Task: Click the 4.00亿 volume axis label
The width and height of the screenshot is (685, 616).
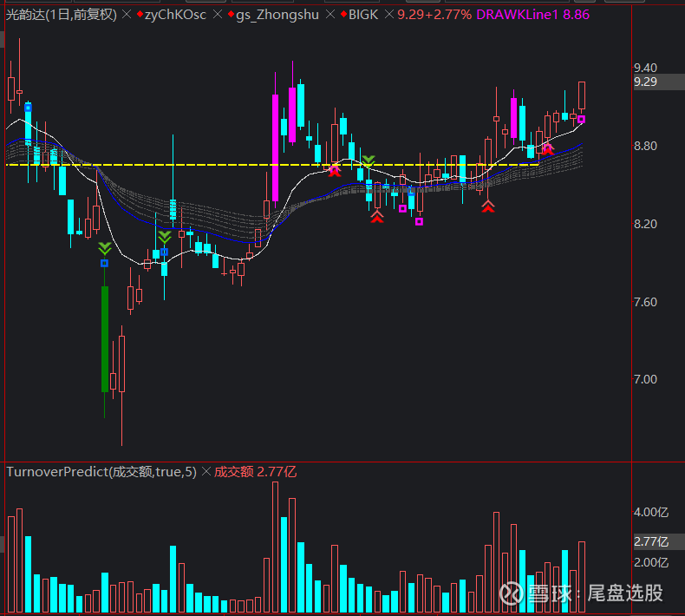Action: pyautogui.click(x=651, y=513)
